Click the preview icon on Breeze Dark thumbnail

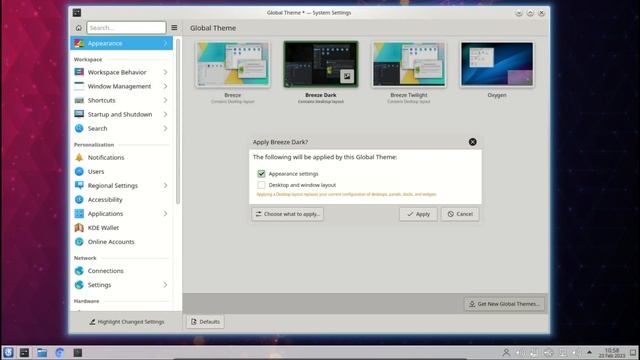(x=347, y=76)
